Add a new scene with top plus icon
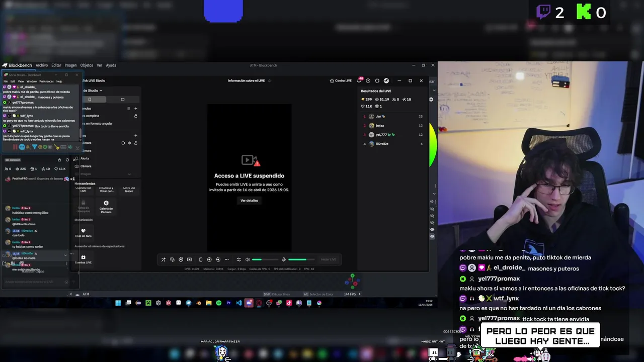Screen dimensions: 644x362 (135, 108)
